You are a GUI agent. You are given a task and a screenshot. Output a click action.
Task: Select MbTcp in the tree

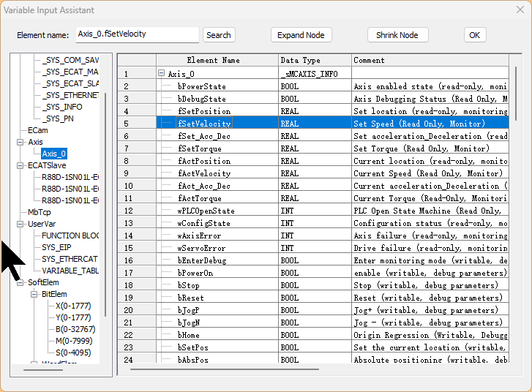tap(40, 212)
